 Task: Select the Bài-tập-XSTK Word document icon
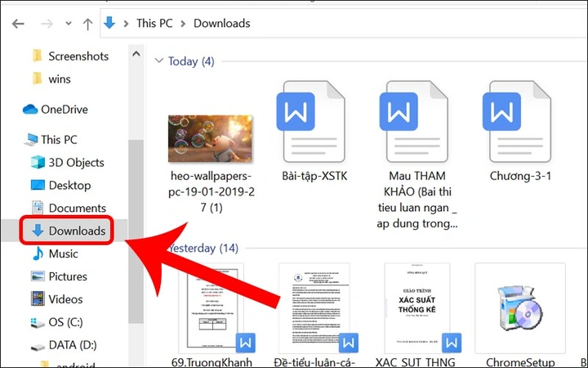point(310,122)
